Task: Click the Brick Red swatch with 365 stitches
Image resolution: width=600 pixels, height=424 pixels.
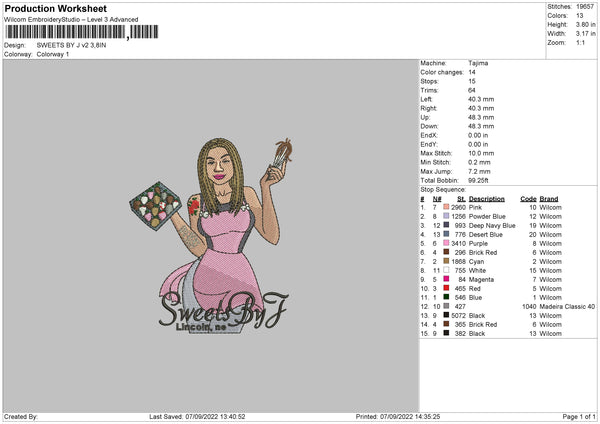Action: point(446,324)
